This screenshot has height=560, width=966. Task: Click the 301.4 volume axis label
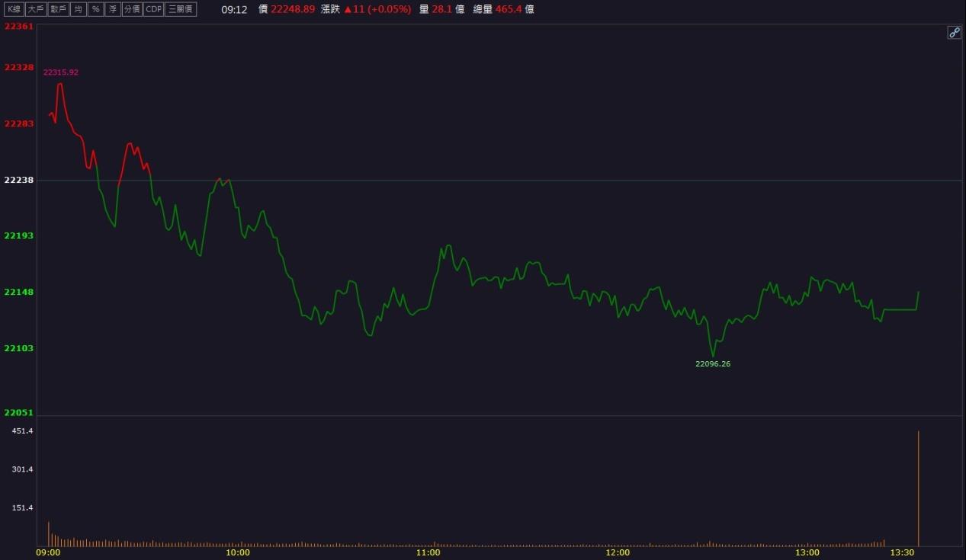tap(23, 469)
